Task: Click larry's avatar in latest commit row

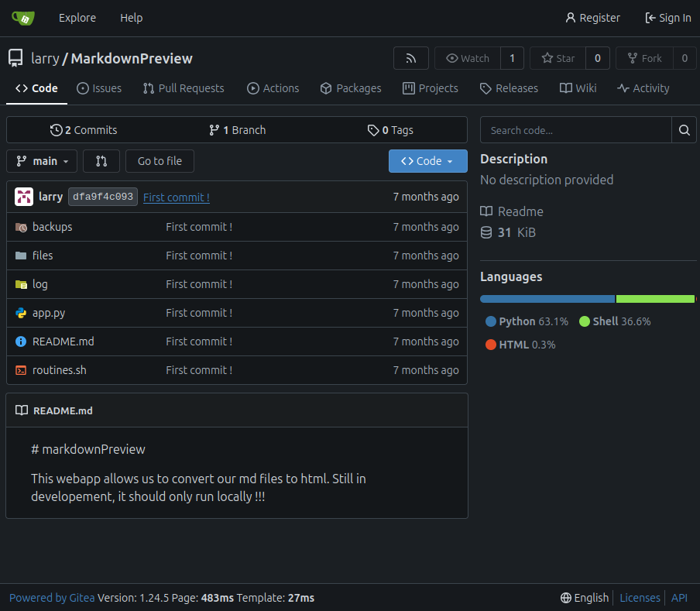Action: coord(24,197)
